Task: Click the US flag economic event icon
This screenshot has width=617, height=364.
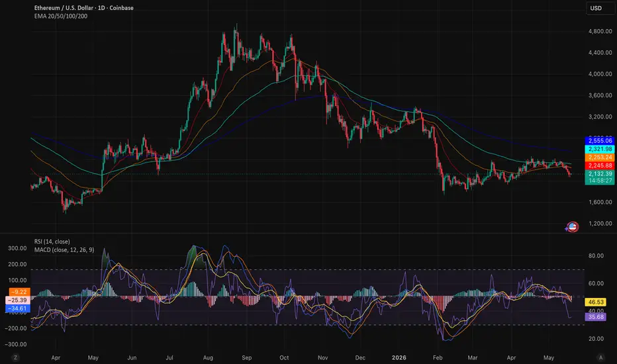Action: (x=573, y=226)
